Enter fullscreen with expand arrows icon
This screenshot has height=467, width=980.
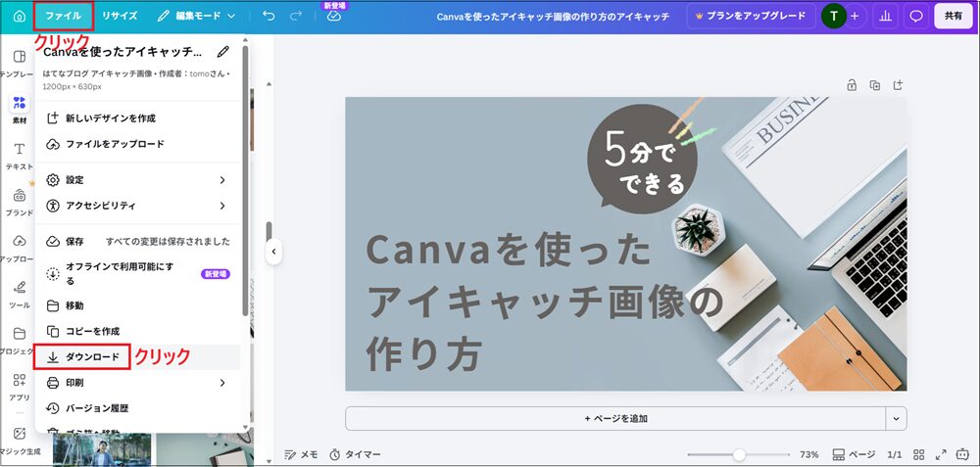tap(940, 454)
